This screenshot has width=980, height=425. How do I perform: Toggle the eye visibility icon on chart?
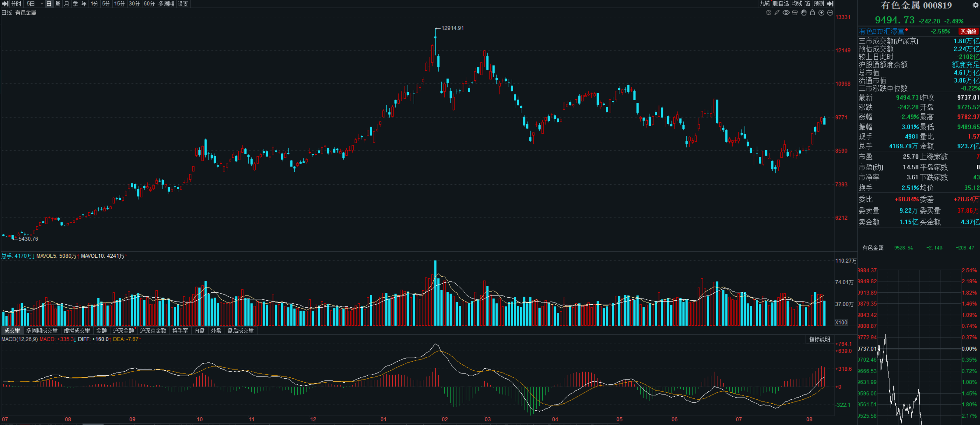click(x=786, y=13)
